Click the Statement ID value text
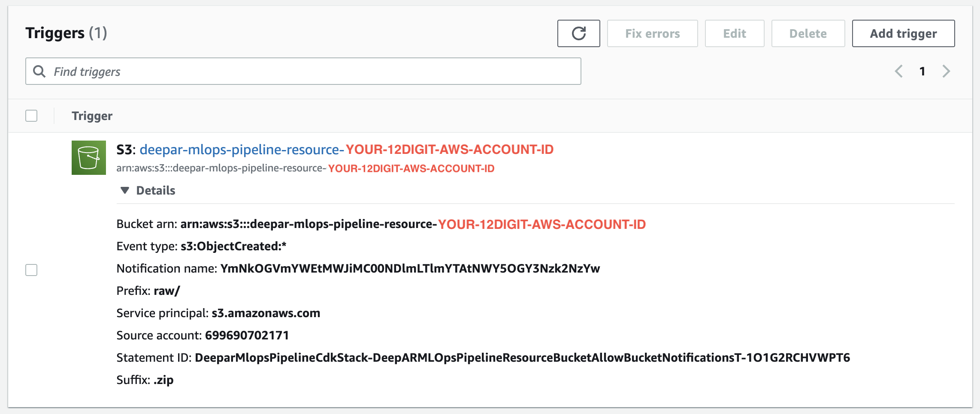The image size is (980, 414). [x=522, y=357]
